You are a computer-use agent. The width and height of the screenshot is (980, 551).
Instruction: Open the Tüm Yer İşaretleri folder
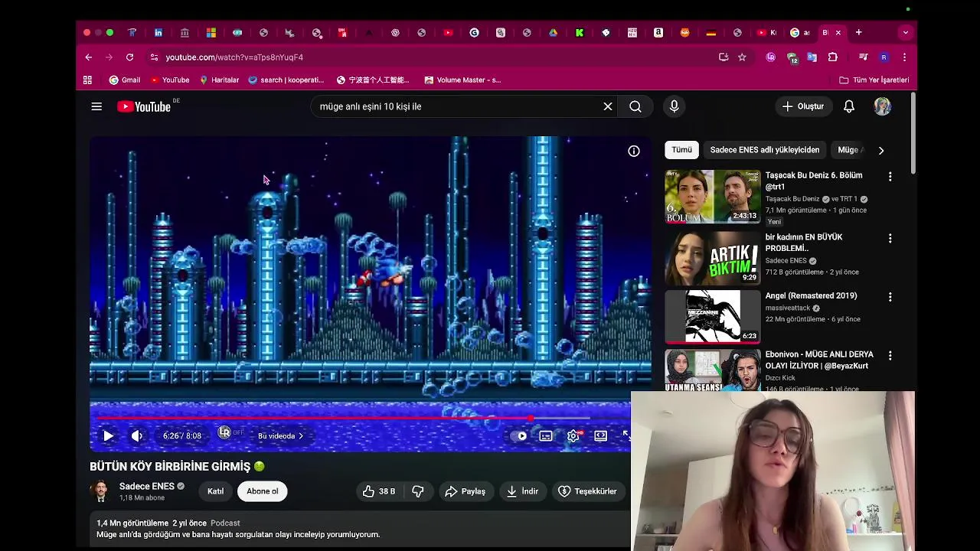pos(874,80)
